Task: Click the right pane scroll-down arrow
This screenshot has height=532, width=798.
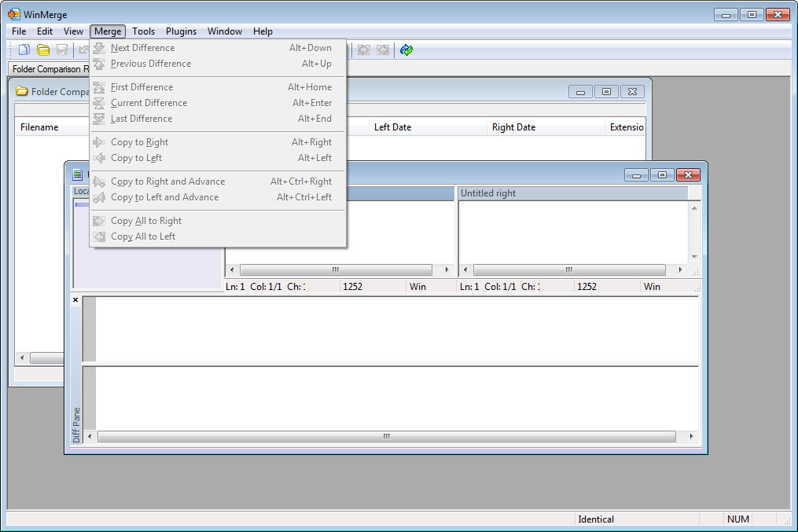Action: pyautogui.click(x=694, y=257)
